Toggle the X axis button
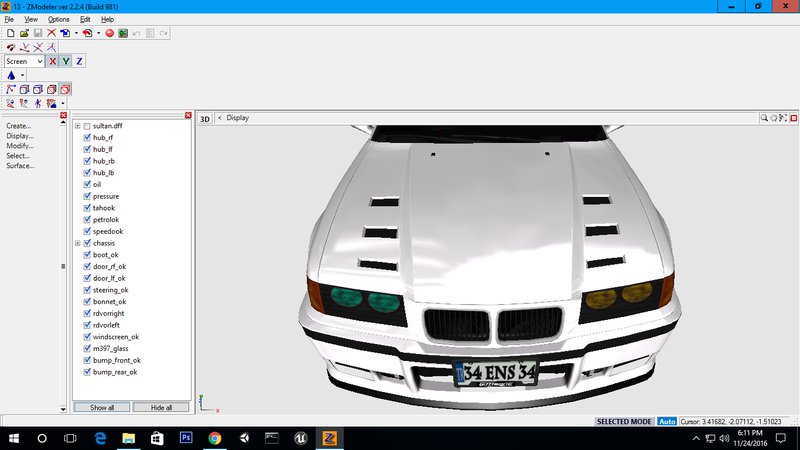Image resolution: width=800 pixels, height=450 pixels. pos(53,61)
